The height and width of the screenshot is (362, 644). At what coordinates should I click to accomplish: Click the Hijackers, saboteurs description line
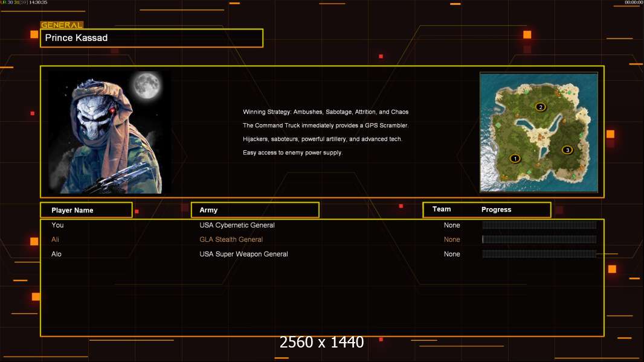(x=323, y=139)
